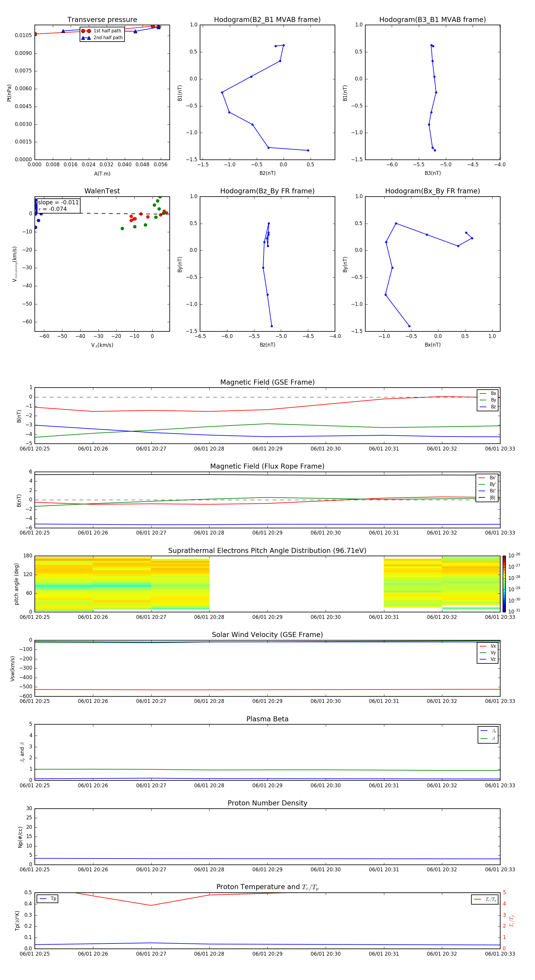Click the Bx' legend entry in Flux Rope plot

click(x=487, y=478)
